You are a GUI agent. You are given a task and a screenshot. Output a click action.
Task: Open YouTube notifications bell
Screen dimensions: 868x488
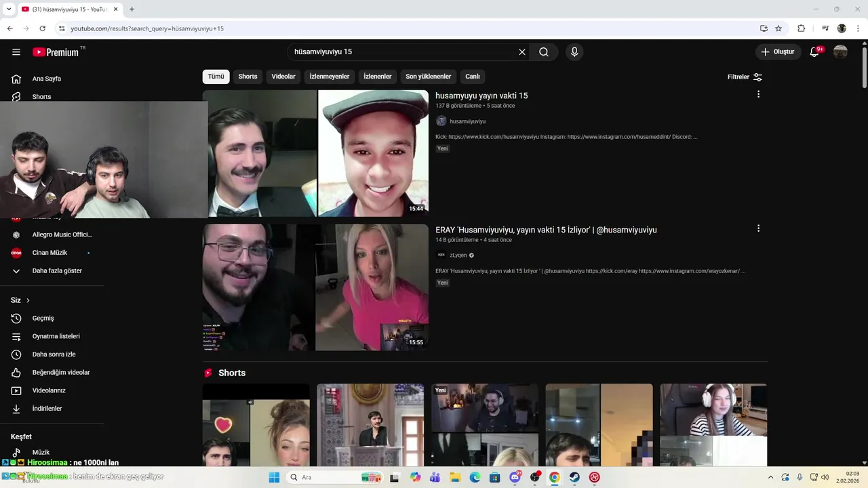click(815, 52)
